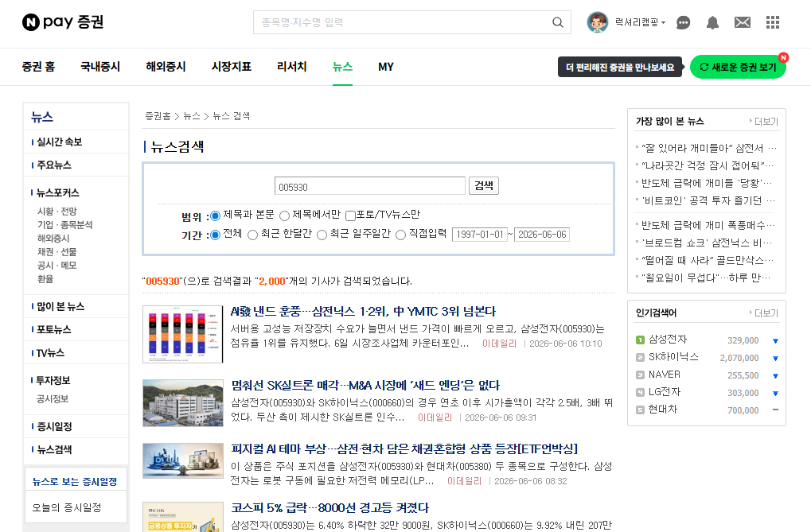The image size is (811, 532).
Task: Open 시황 · 전망 under 뉴스포커스
Action: click(57, 211)
